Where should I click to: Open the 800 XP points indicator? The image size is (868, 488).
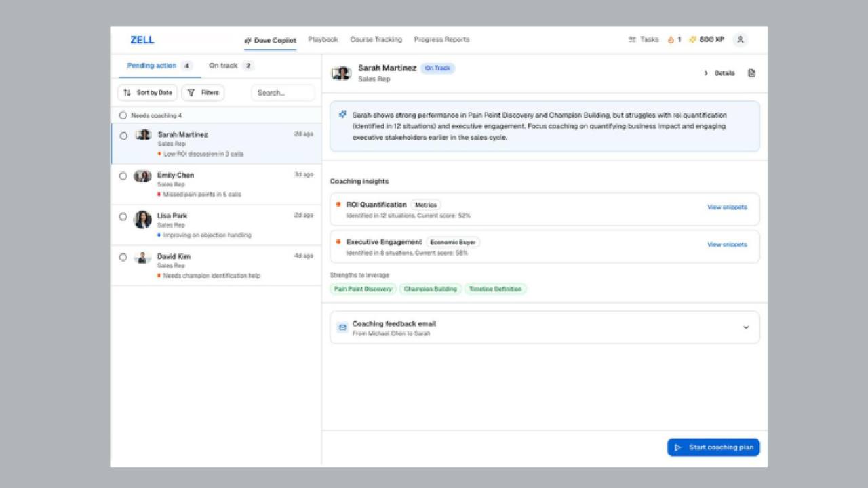707,40
